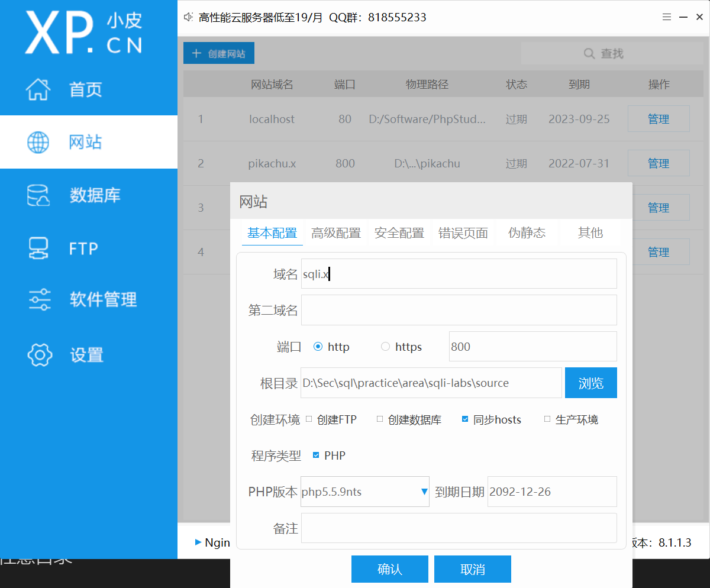Enable the 生产环境 checkbox
710x588 pixels.
click(547, 419)
